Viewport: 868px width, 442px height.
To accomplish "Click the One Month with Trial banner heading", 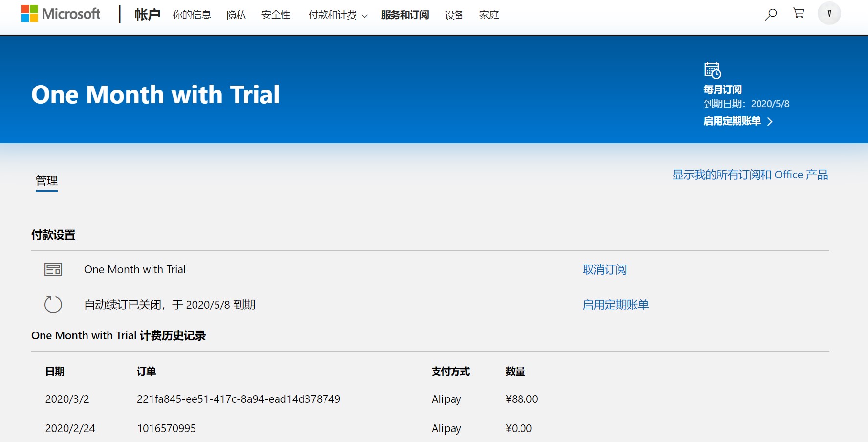I will (155, 94).
